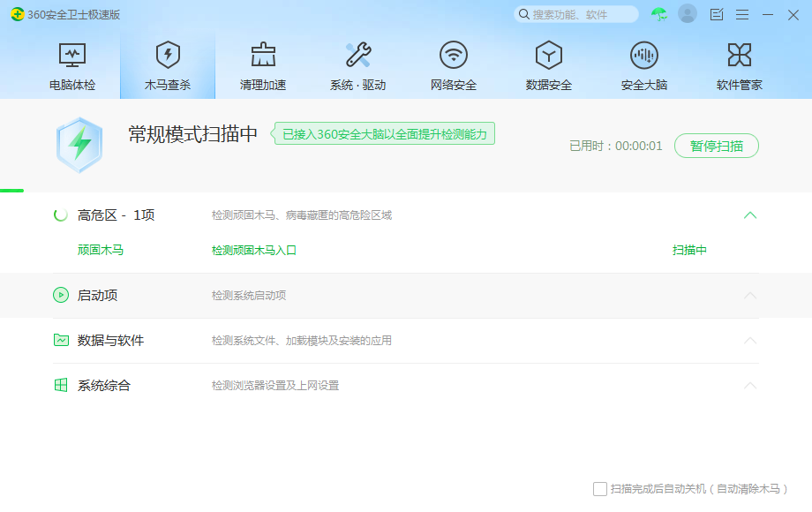Open 安全大脑 security brain module
The width and height of the screenshot is (812, 512).
pos(644,66)
